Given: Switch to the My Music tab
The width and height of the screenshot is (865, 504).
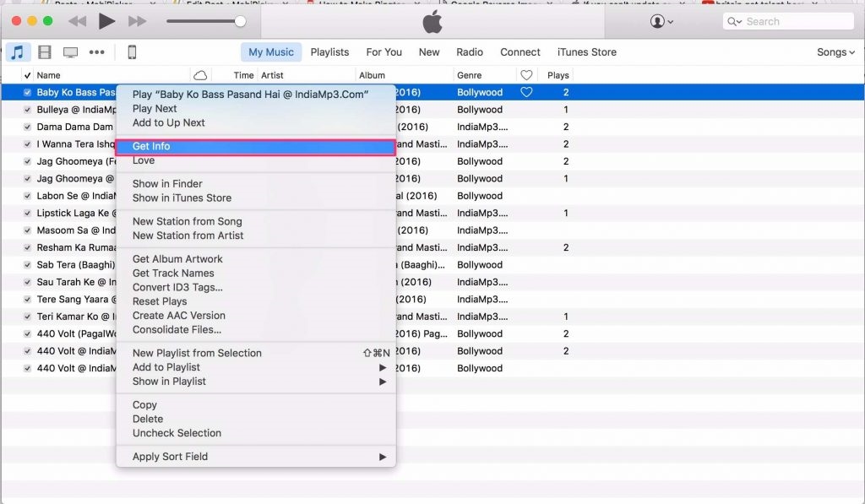Looking at the screenshot, I should click(271, 51).
